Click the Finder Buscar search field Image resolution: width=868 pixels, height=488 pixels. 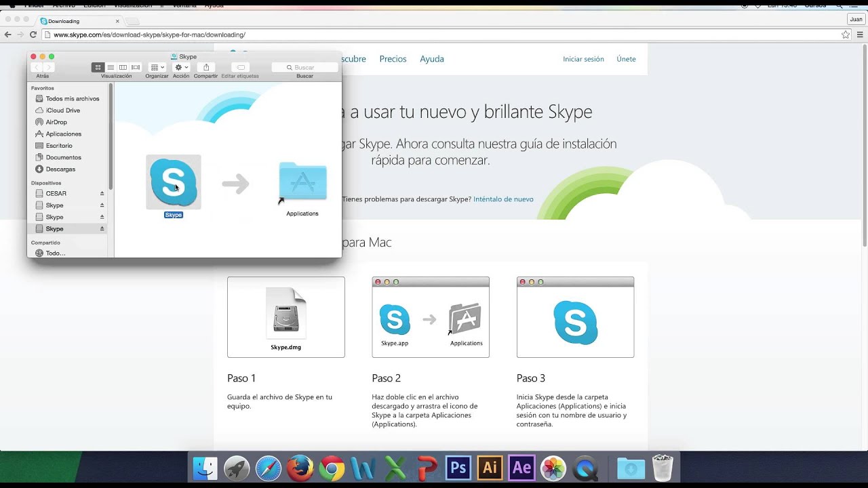coord(304,67)
